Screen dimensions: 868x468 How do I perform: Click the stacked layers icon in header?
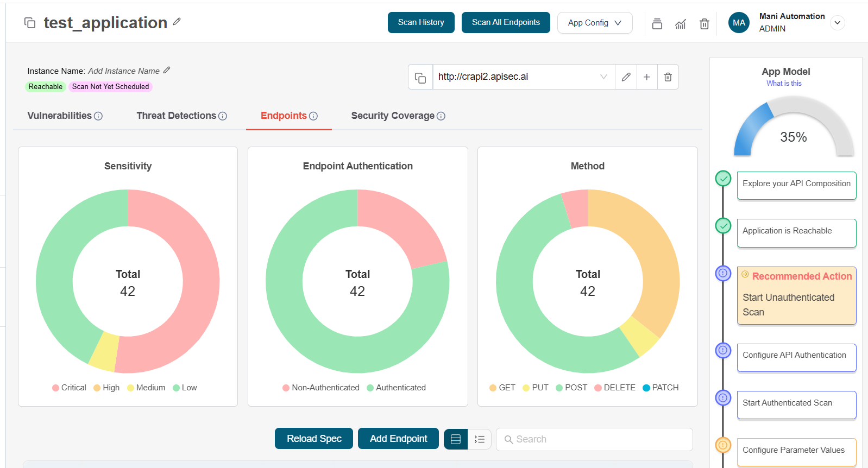pos(657,24)
